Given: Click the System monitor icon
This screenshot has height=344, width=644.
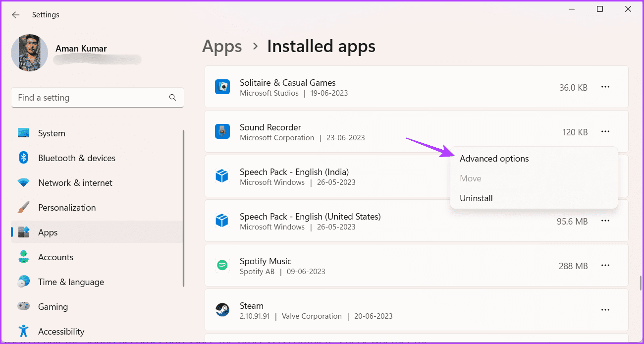Looking at the screenshot, I should (23, 133).
